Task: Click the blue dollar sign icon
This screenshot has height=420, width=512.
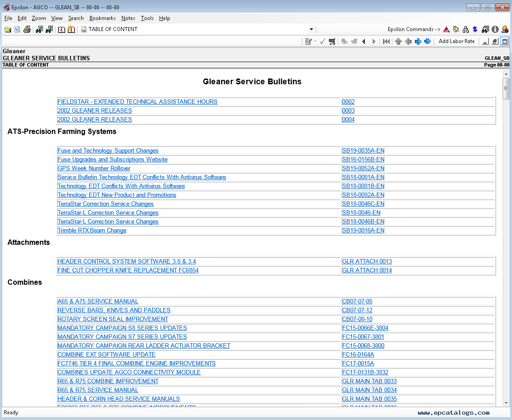Action: pos(475,29)
